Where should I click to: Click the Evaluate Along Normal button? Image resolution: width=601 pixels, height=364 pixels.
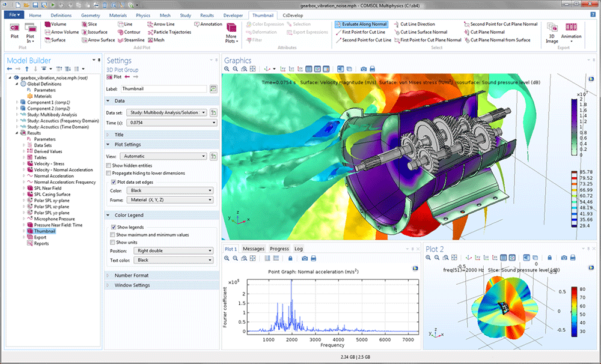360,25
